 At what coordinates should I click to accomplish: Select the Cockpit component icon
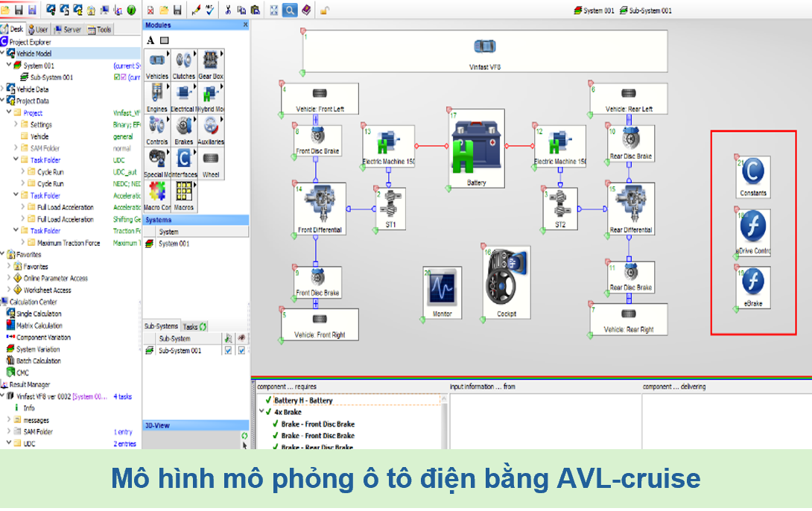click(507, 282)
